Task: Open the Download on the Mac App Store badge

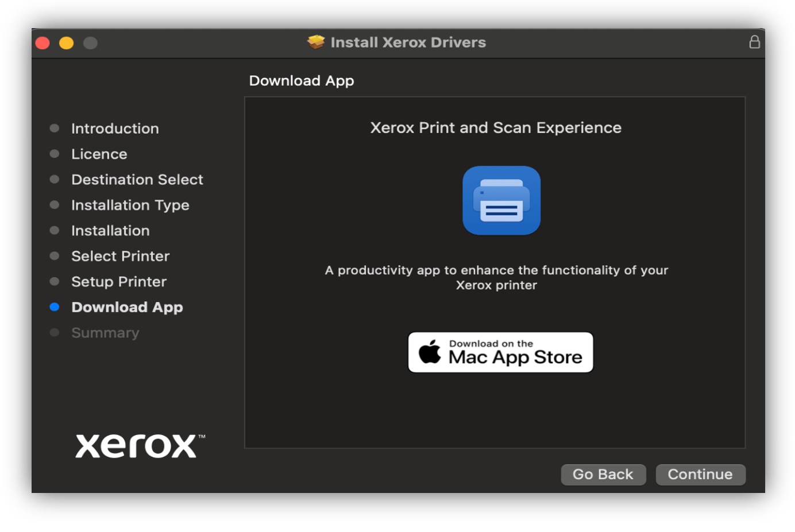Action: click(x=500, y=352)
